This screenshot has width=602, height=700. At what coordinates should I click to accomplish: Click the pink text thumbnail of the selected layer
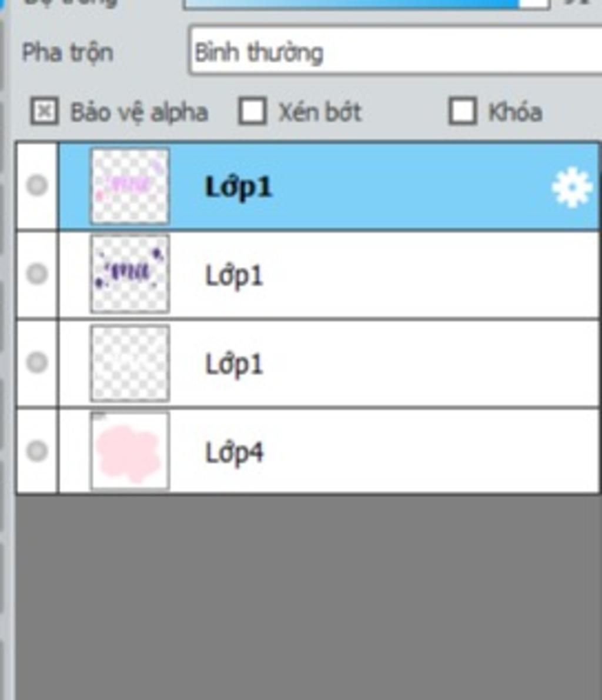click(130, 186)
